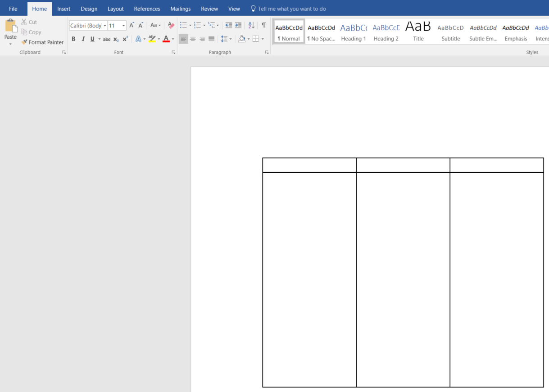
Task: Apply the Subtle Emphasis style
Action: pos(483,32)
